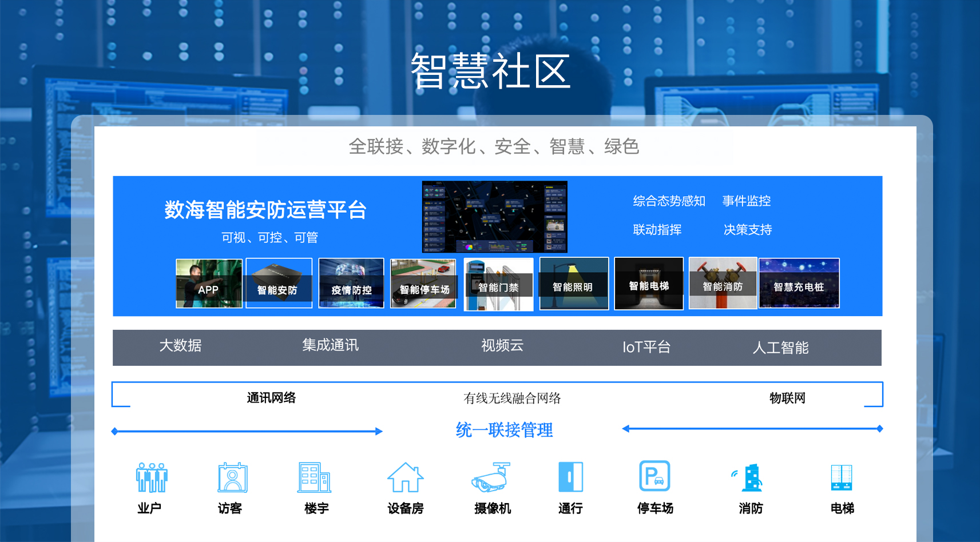Select the 访客 visitor icon

[232, 477]
